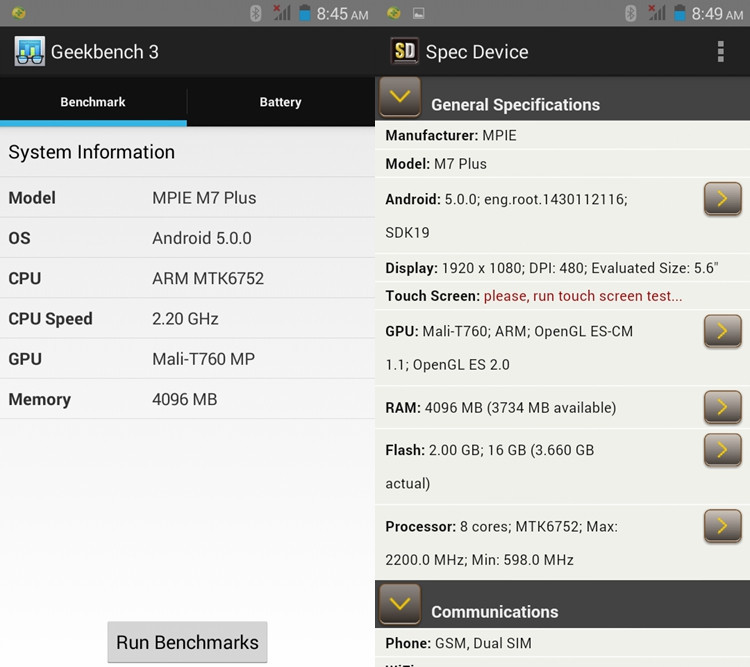This screenshot has height=667, width=750.
Task: Tap Bluetooth icon in left status bar
Action: [x=255, y=13]
